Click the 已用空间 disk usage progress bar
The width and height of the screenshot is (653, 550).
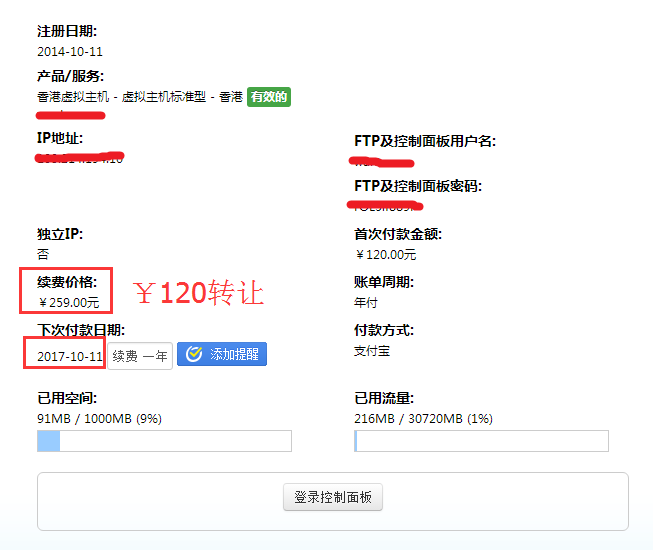point(164,441)
